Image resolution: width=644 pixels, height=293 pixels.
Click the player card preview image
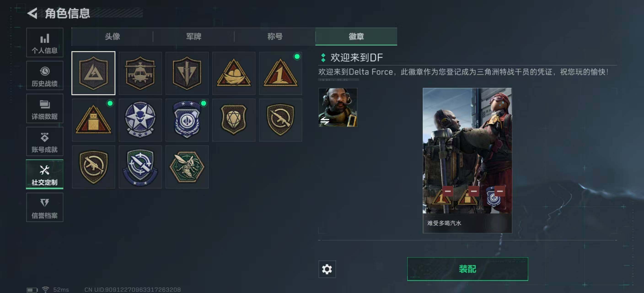(x=467, y=160)
